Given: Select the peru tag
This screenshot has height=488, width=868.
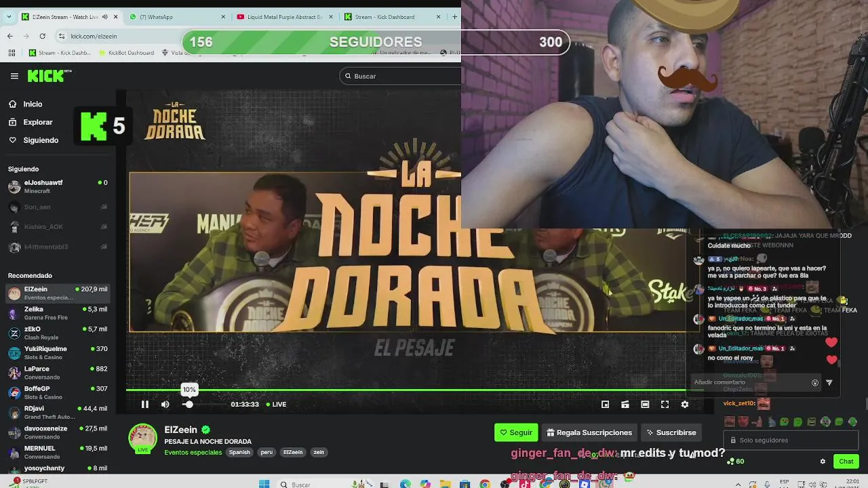Looking at the screenshot, I should click(267, 452).
